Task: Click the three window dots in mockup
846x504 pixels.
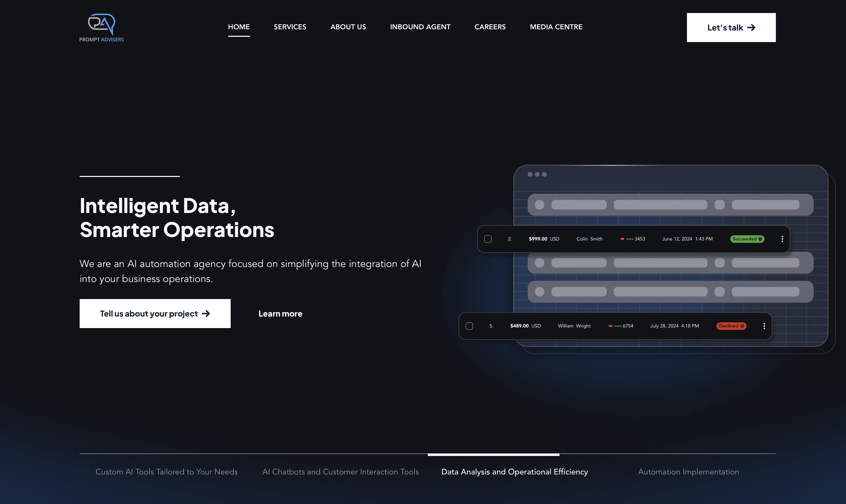Action: point(537,174)
